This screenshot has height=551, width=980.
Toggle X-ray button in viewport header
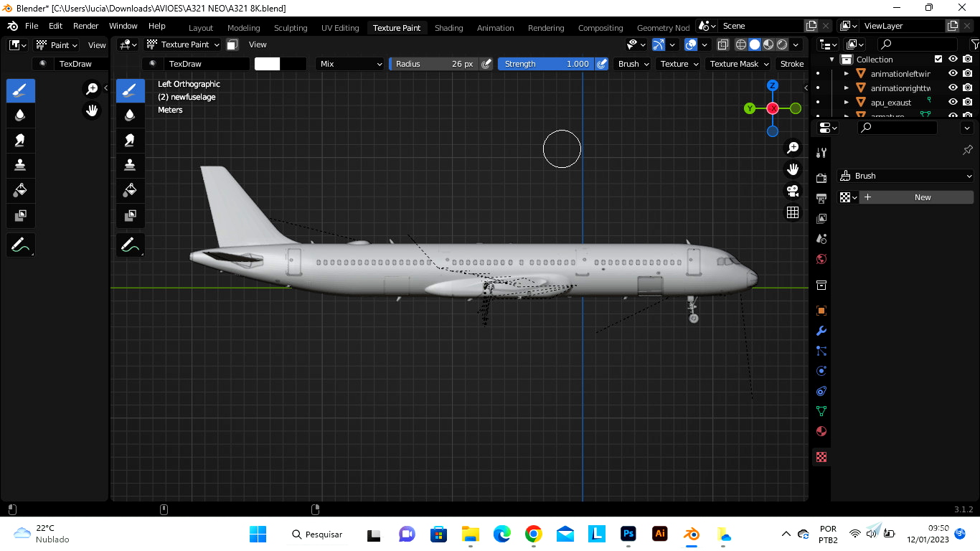tap(723, 44)
